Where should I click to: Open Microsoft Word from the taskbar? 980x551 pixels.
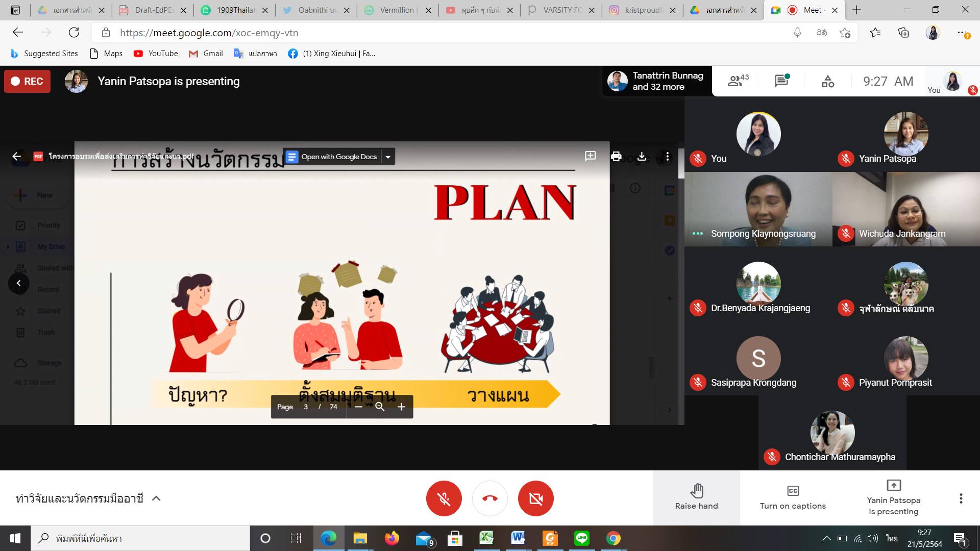point(518,538)
